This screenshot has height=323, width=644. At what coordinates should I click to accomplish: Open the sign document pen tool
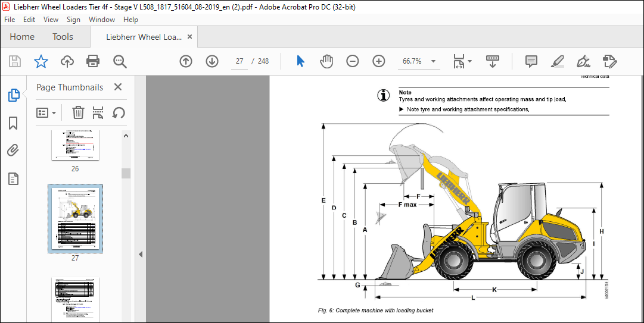583,61
